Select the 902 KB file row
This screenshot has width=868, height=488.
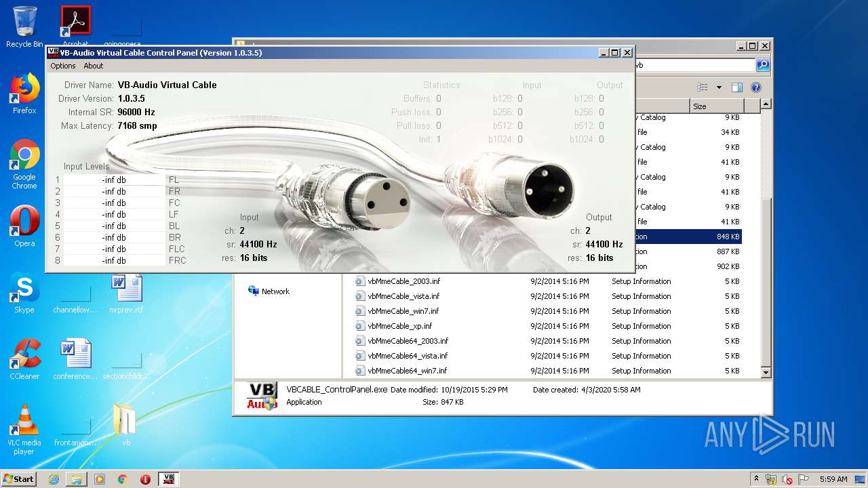pos(688,266)
